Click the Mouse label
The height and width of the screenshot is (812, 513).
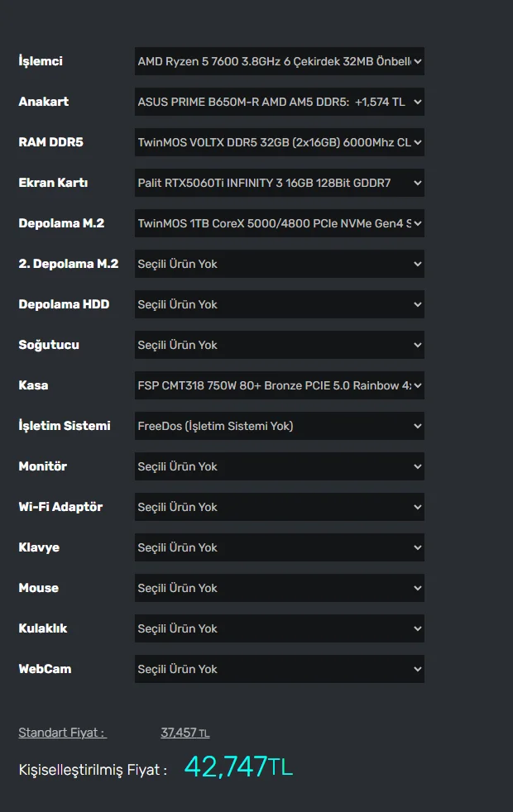click(38, 588)
